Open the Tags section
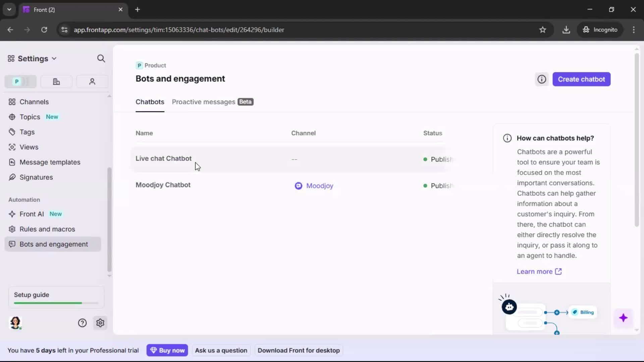The image size is (644, 362). point(27,132)
